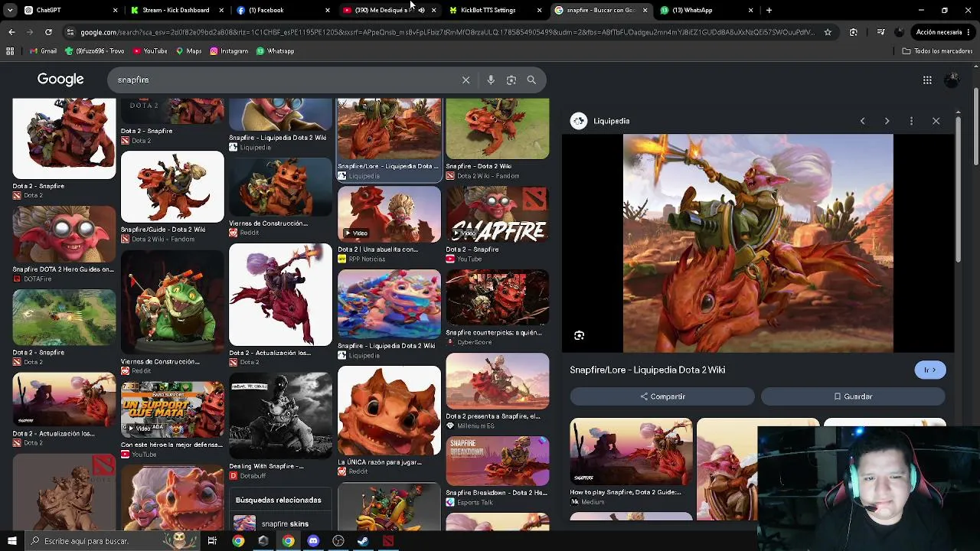Show the previous image in preview panel
The width and height of the screenshot is (980, 551).
tap(862, 121)
